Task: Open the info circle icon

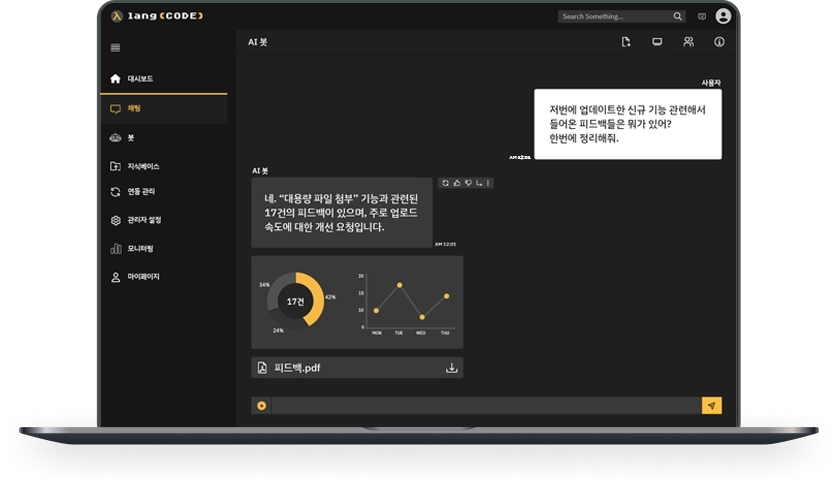Action: 720,42
